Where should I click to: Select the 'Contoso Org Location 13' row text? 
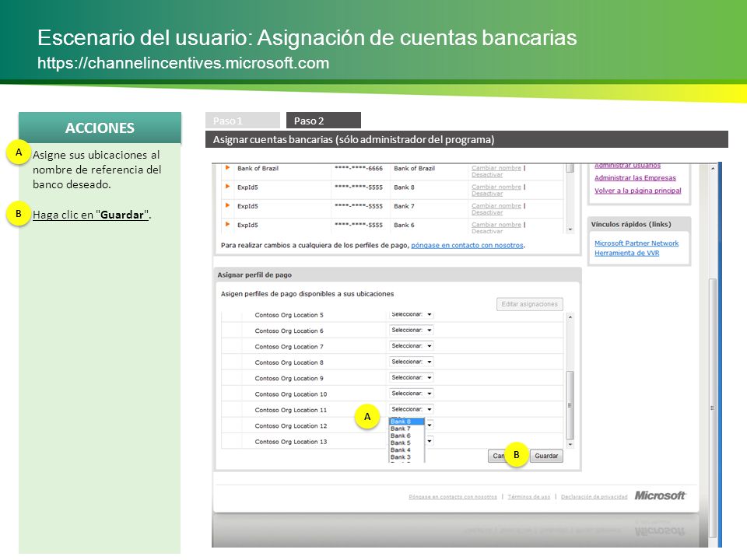point(290,442)
